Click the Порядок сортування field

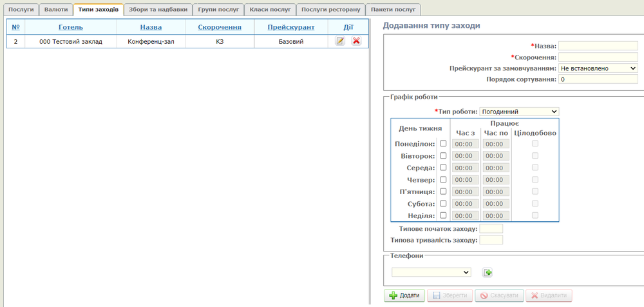[598, 79]
